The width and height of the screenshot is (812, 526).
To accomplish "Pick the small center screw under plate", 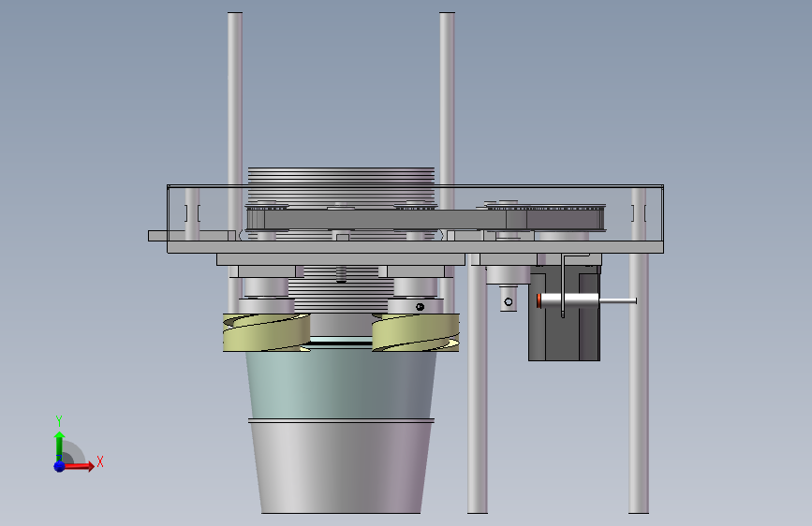I will click(x=341, y=274).
